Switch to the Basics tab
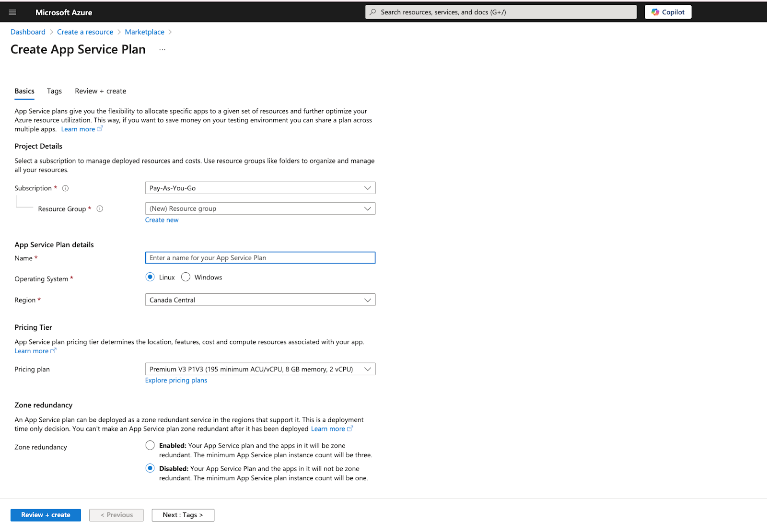Screen dimensions: 767x532 pos(24,91)
